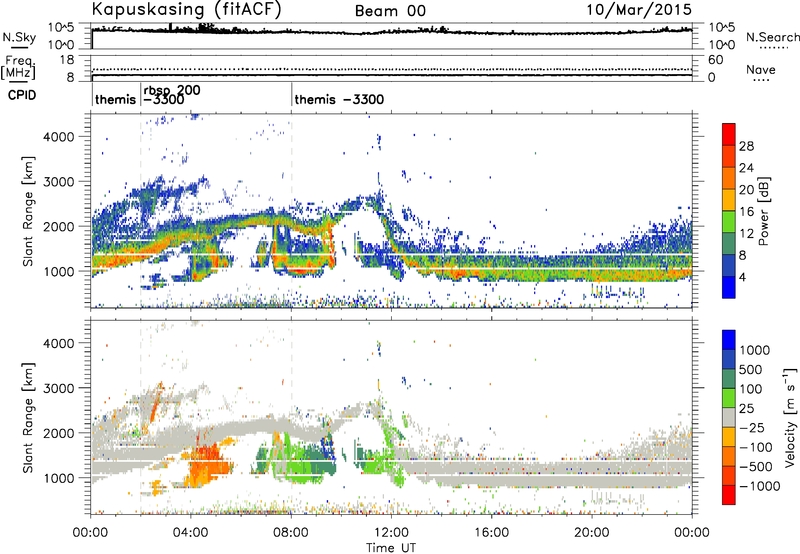Click the 24 dB tick on power color bar

(746, 168)
